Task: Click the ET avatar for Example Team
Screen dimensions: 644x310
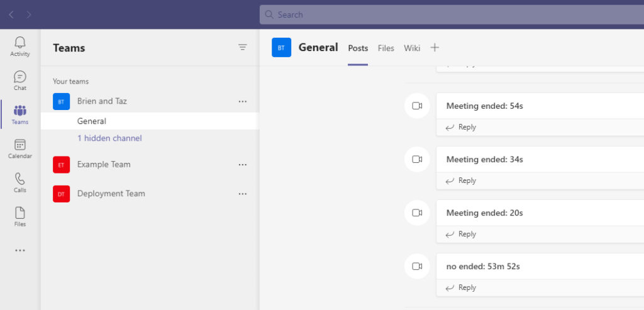Action: (61, 165)
